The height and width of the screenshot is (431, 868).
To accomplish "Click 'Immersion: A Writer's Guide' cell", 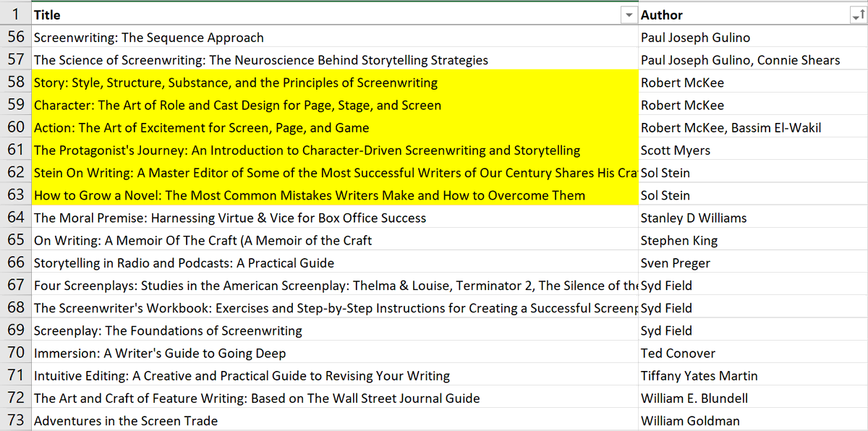I will coord(335,353).
